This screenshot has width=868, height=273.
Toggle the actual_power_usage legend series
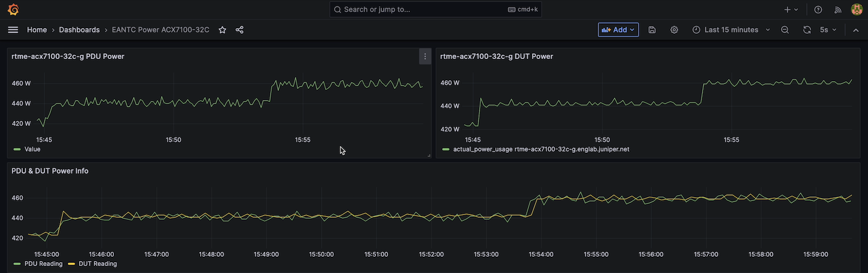(x=541, y=149)
